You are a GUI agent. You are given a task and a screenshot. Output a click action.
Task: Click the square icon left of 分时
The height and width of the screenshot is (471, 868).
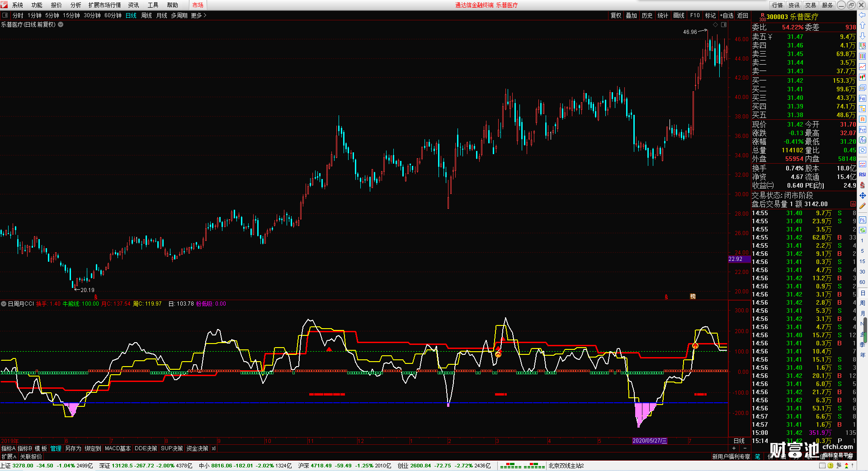coord(5,15)
